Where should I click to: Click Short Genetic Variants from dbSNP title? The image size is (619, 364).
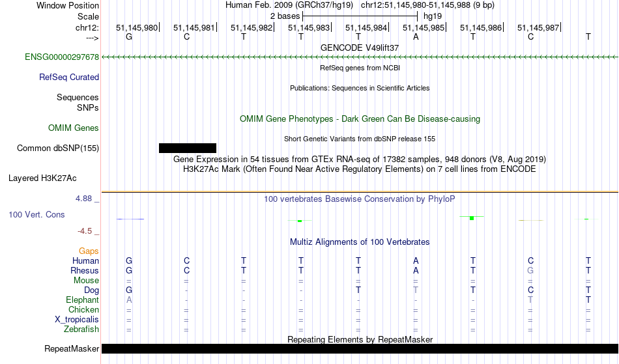pos(360,139)
